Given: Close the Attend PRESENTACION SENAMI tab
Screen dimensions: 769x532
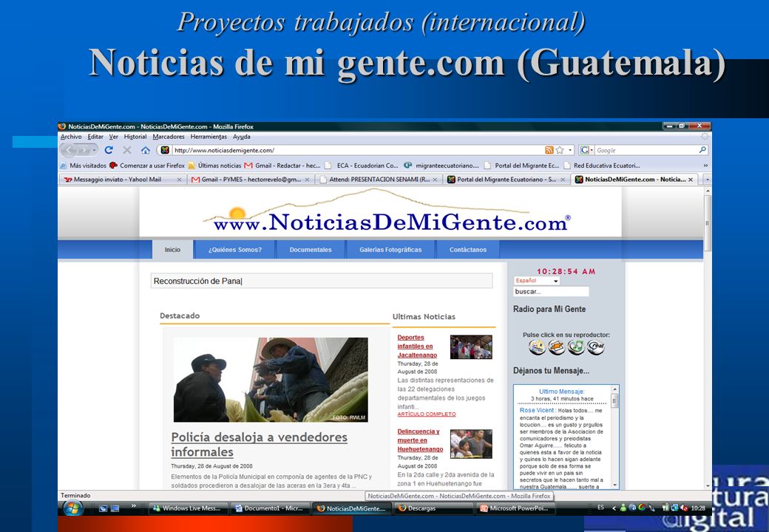Looking at the screenshot, I should [x=435, y=180].
